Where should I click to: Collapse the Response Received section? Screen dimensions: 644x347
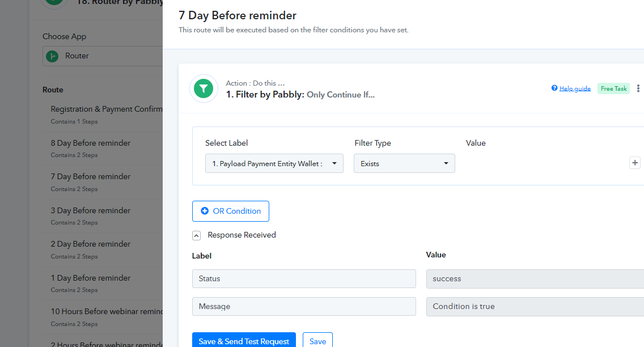[196, 235]
